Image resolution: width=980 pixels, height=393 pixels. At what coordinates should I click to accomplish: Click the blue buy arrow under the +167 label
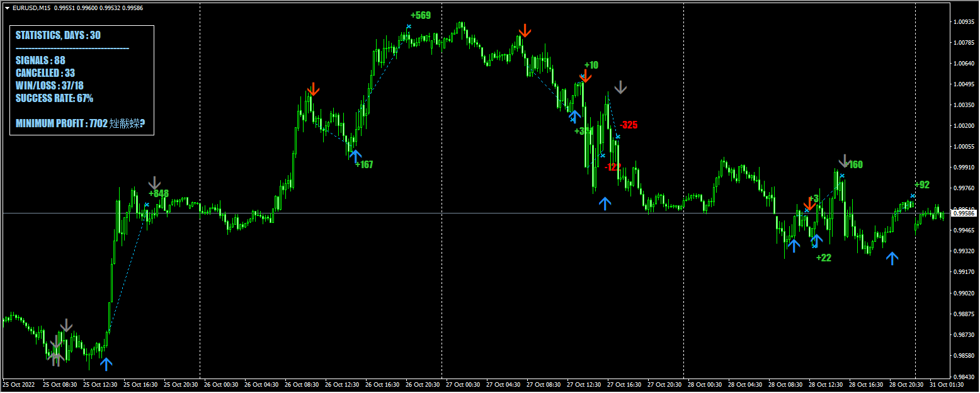356,155
